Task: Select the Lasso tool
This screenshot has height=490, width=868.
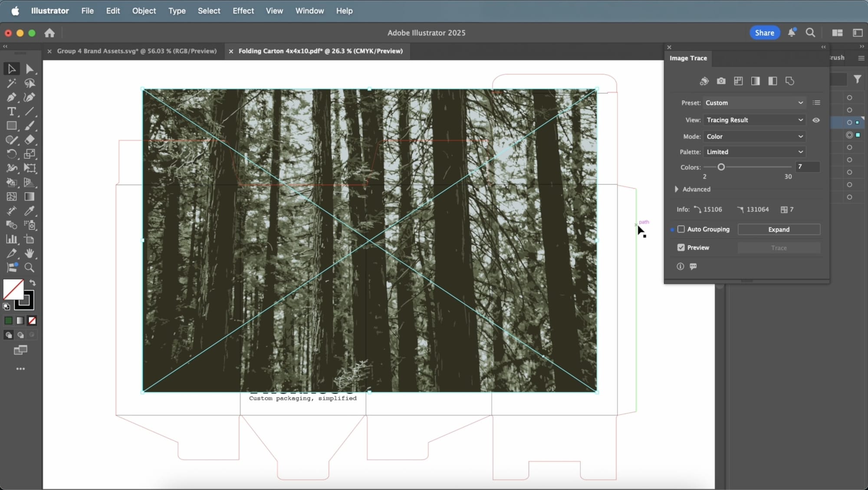Action: coord(30,83)
